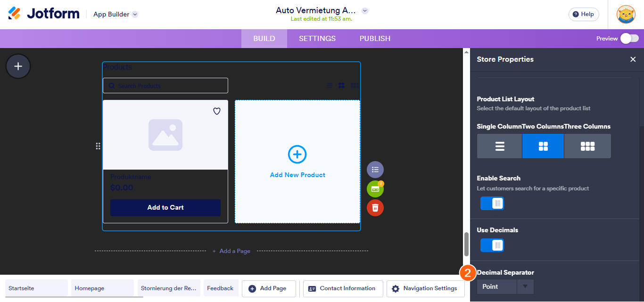The width and height of the screenshot is (644, 302).
Task: Expand the App Builder dropdown
Action: coord(135,15)
